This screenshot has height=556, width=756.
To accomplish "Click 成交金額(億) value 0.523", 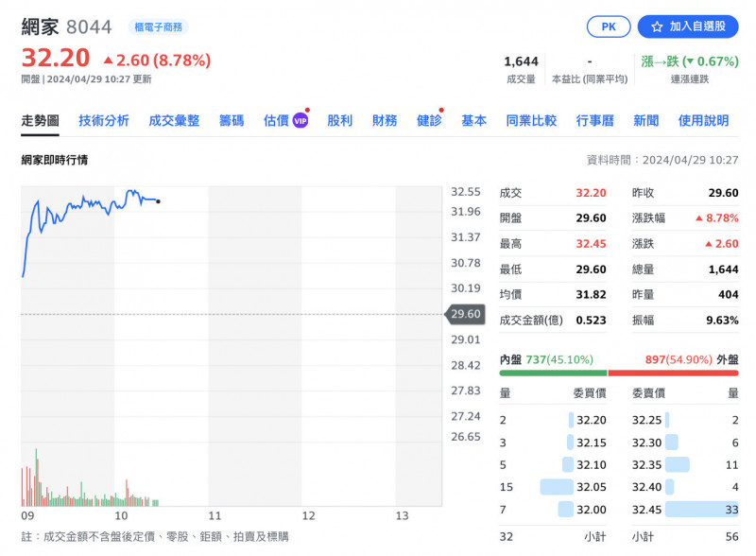I will (x=591, y=320).
